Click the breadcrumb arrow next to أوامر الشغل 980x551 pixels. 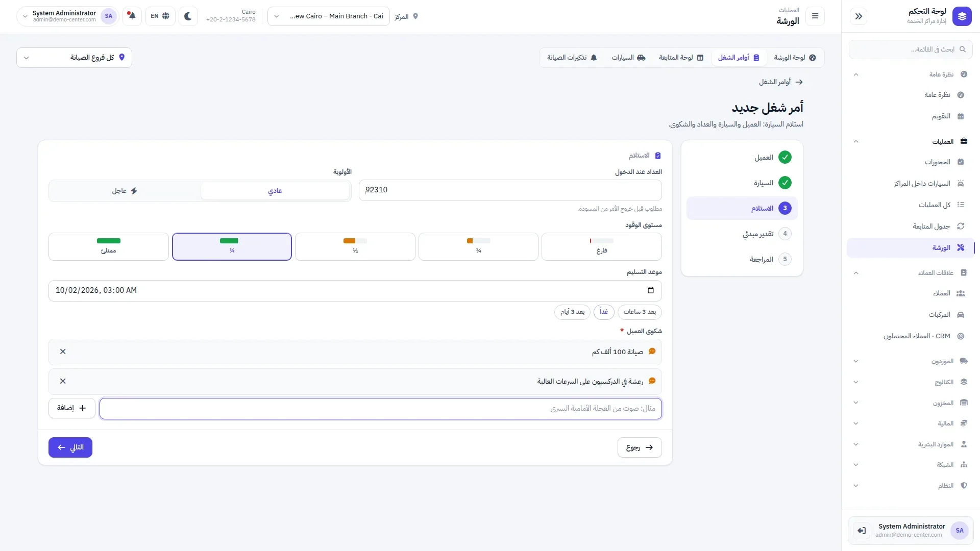pos(799,82)
